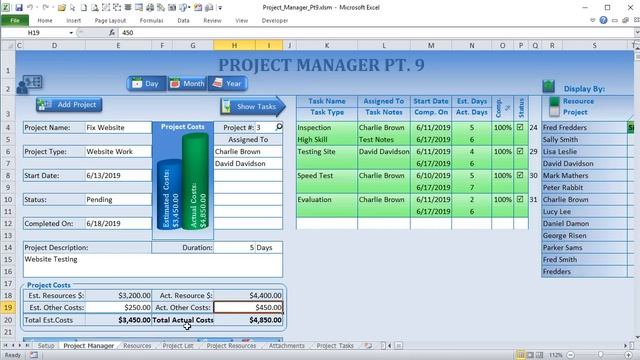Click the Year view button

click(227, 84)
